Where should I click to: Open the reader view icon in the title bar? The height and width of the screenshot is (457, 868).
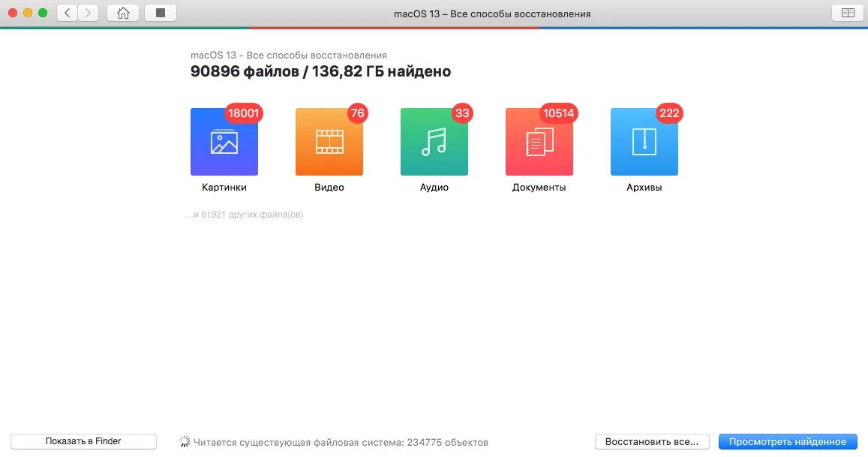click(x=848, y=13)
